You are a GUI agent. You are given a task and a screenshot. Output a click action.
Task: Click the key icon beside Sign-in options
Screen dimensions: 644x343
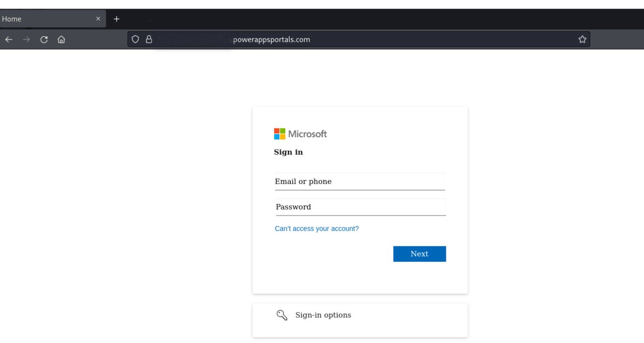click(282, 315)
